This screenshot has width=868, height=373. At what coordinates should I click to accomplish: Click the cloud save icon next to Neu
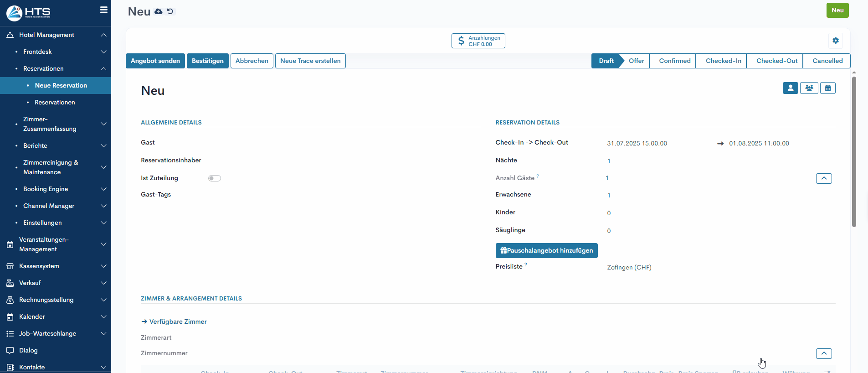pos(159,11)
